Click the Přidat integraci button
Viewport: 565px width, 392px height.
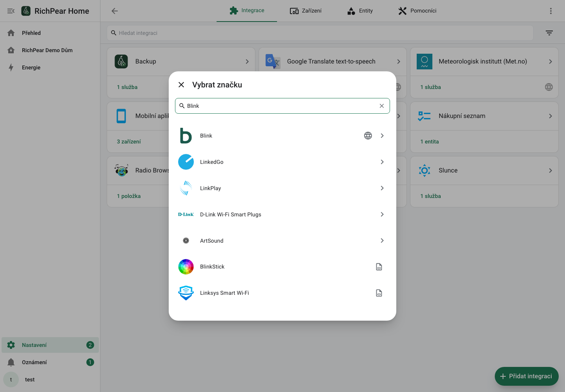527,376
